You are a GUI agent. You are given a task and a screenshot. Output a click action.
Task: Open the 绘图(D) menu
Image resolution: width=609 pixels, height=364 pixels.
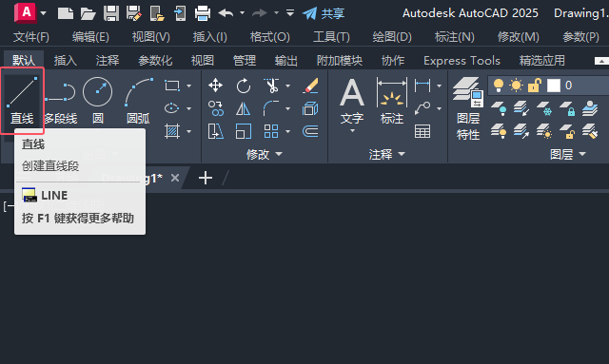coord(392,37)
